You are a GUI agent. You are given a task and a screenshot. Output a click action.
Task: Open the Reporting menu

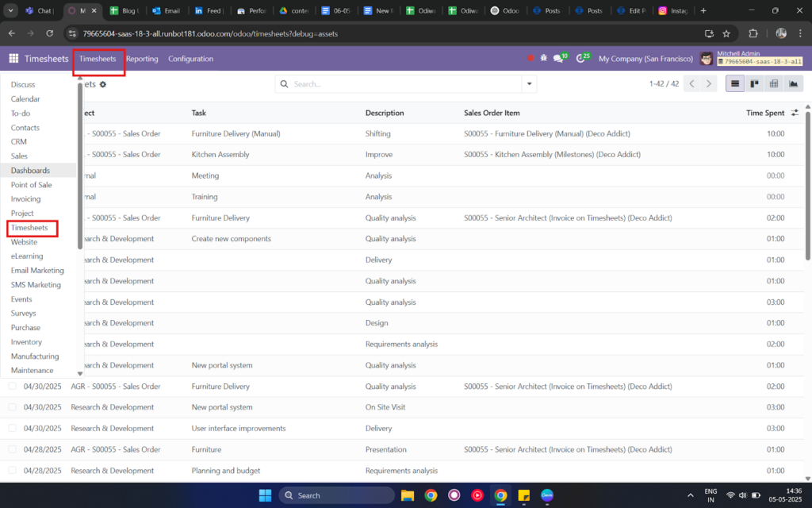pos(142,59)
